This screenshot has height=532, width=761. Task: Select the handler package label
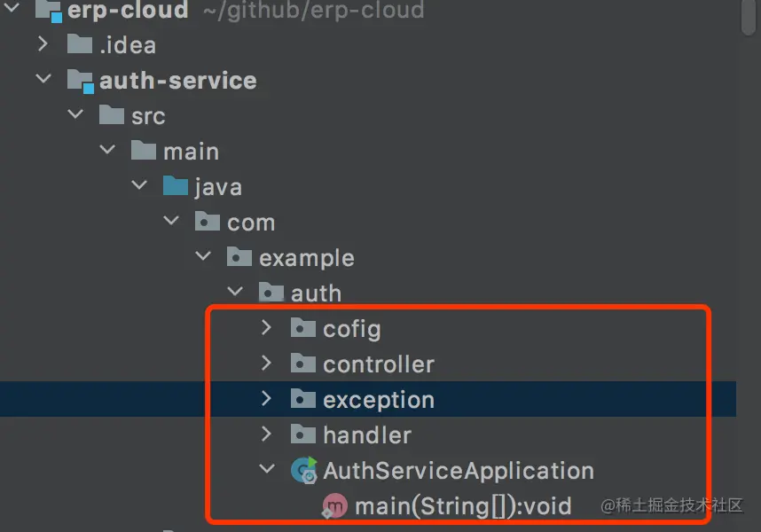point(367,435)
